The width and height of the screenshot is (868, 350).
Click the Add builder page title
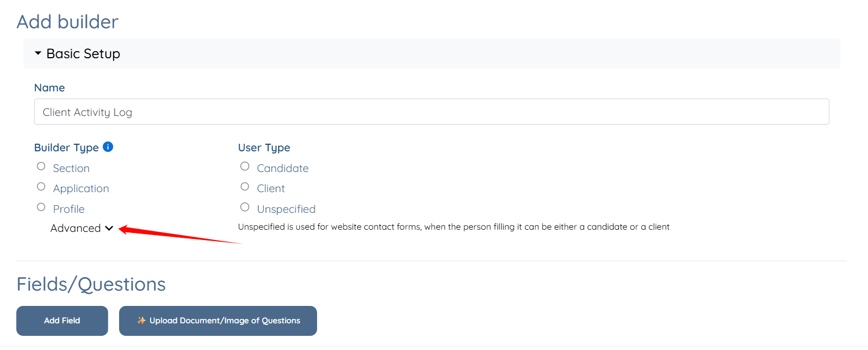(67, 22)
